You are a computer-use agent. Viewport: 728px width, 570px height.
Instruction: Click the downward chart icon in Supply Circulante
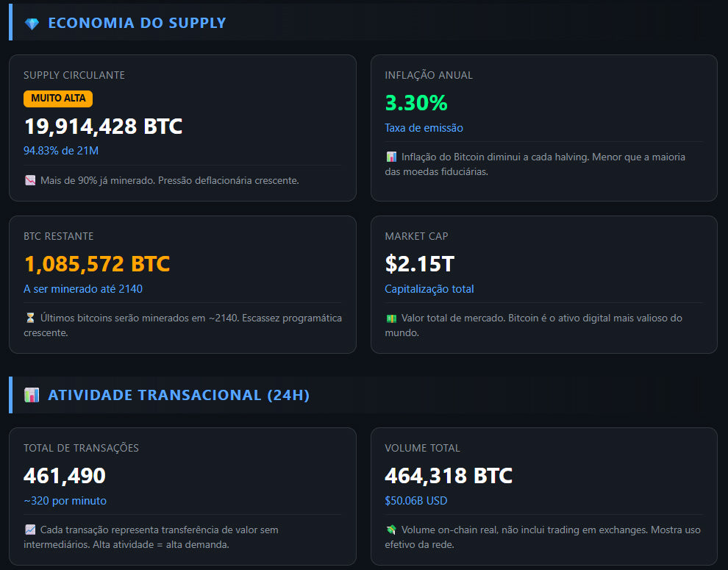coord(30,180)
